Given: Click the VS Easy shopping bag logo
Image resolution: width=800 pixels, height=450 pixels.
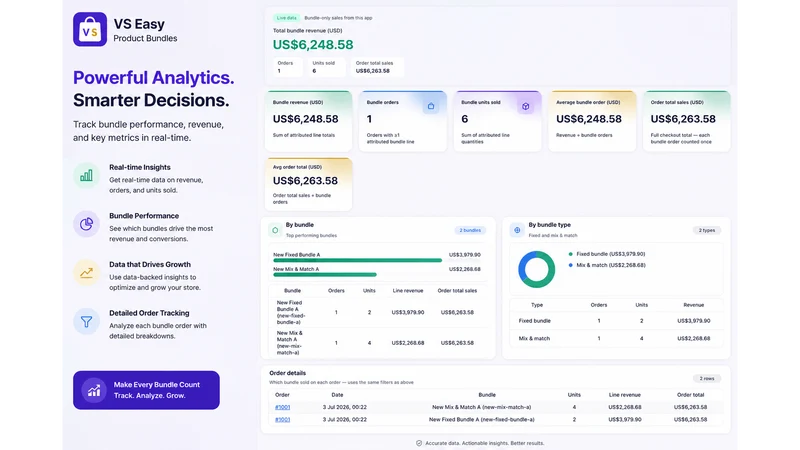Looking at the screenshot, I should [x=90, y=29].
